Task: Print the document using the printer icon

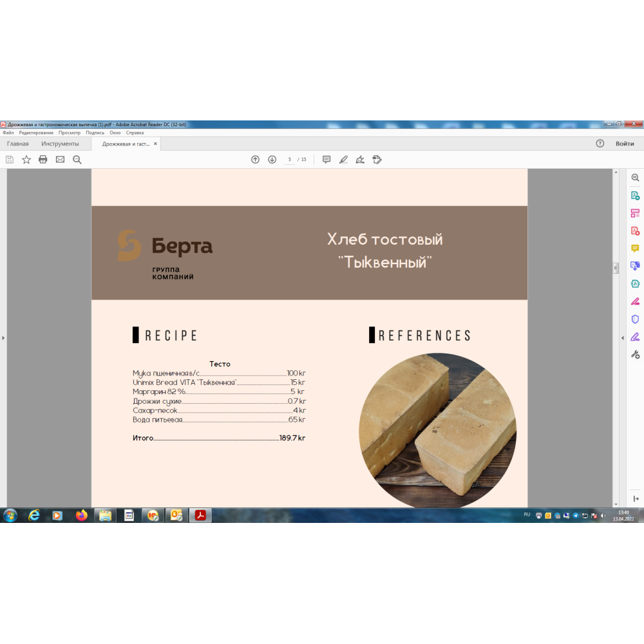Action: pos(43,160)
